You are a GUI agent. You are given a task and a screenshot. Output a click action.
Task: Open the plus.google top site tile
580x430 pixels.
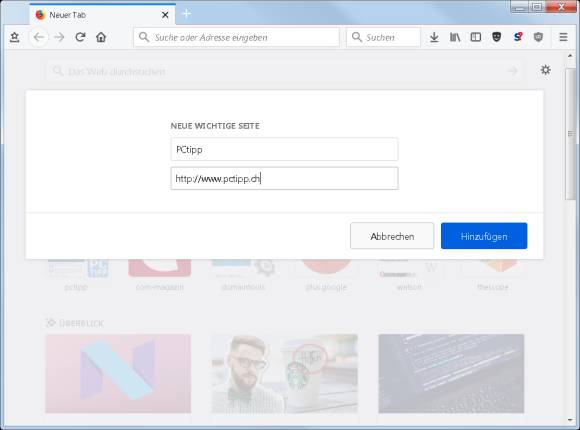[326, 275]
